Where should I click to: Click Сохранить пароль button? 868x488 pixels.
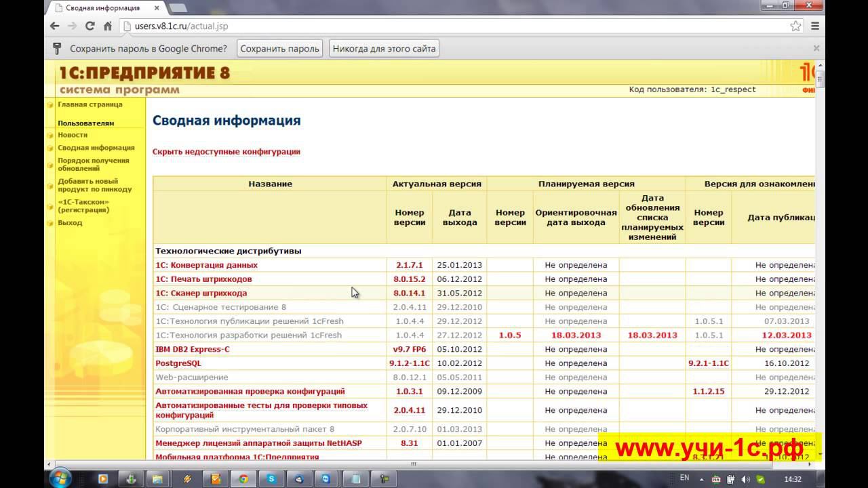coord(279,49)
